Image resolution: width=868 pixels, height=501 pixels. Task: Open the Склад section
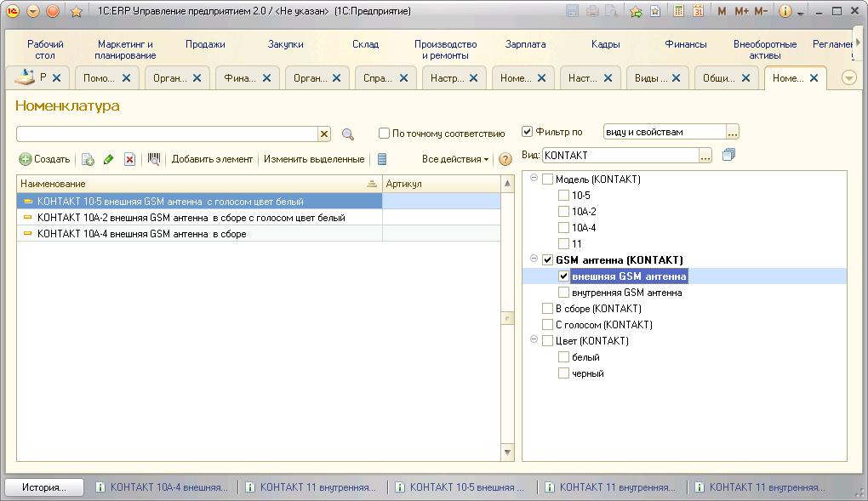(365, 44)
